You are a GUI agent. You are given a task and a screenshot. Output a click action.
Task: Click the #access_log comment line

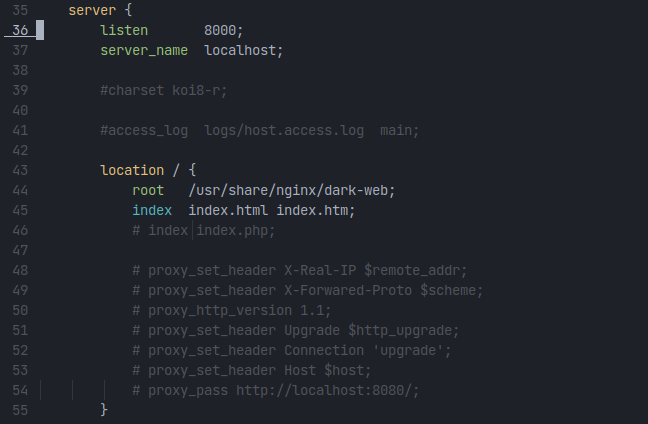(260, 130)
